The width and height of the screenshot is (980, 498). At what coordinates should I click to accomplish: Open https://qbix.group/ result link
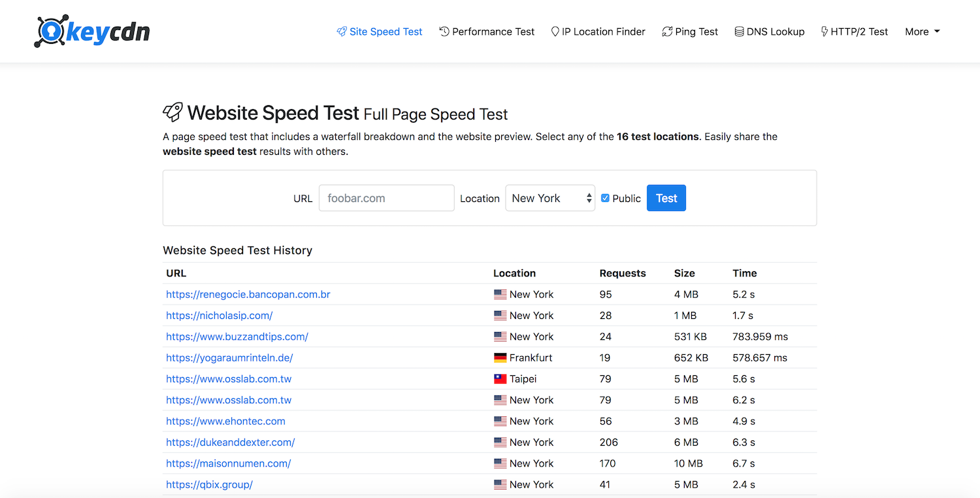tap(209, 484)
